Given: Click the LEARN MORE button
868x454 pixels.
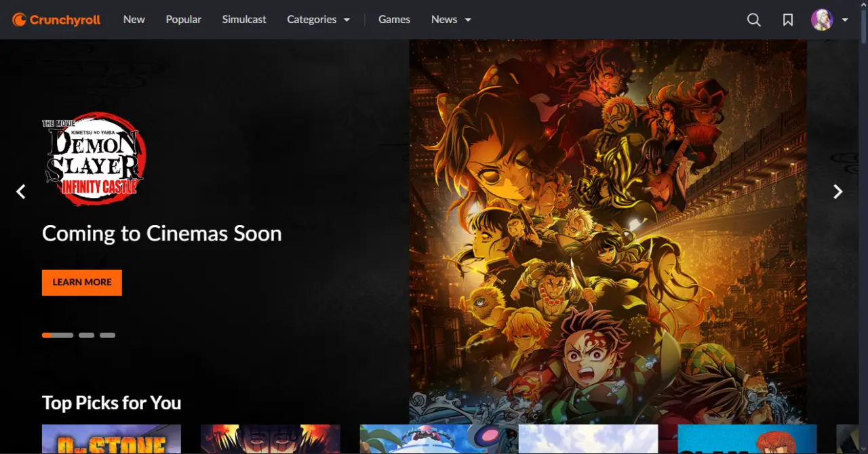Looking at the screenshot, I should [x=82, y=283].
